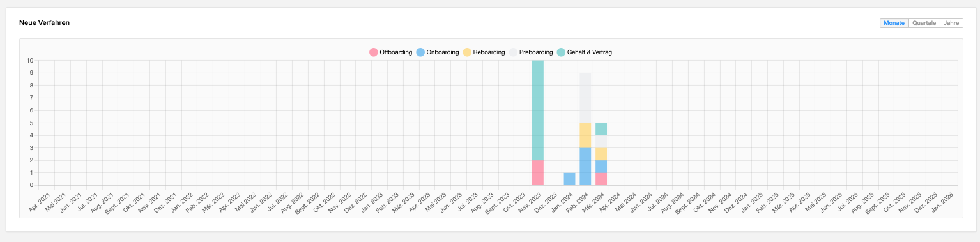Switch chart view to Quartale
980x242 pixels.
click(x=924, y=23)
